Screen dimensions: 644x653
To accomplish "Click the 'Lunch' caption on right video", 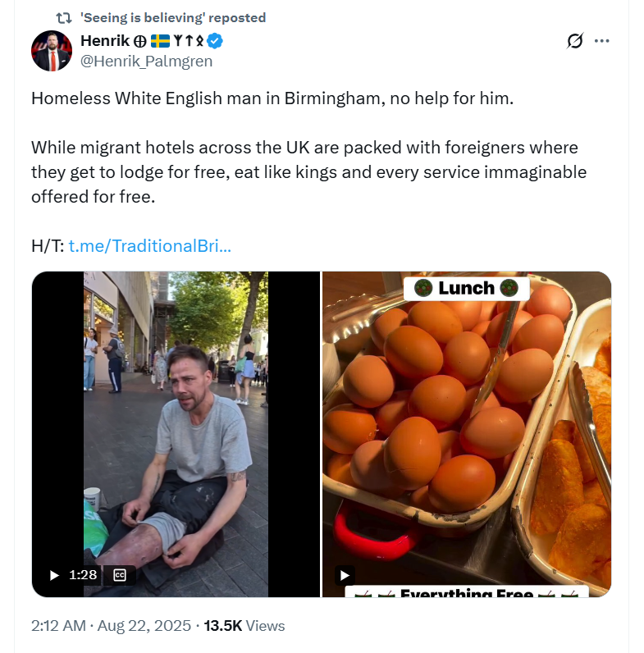I will click(x=466, y=288).
